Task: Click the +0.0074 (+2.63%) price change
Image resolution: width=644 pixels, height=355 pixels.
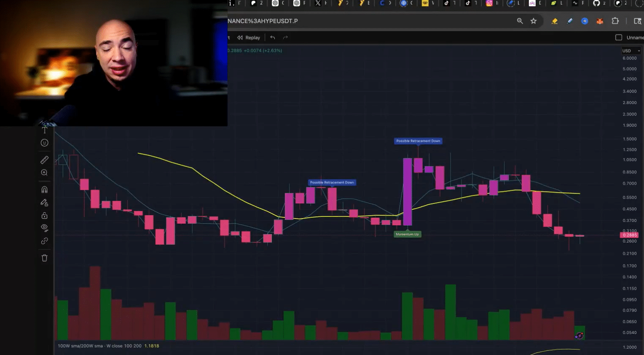Action: 263,51
